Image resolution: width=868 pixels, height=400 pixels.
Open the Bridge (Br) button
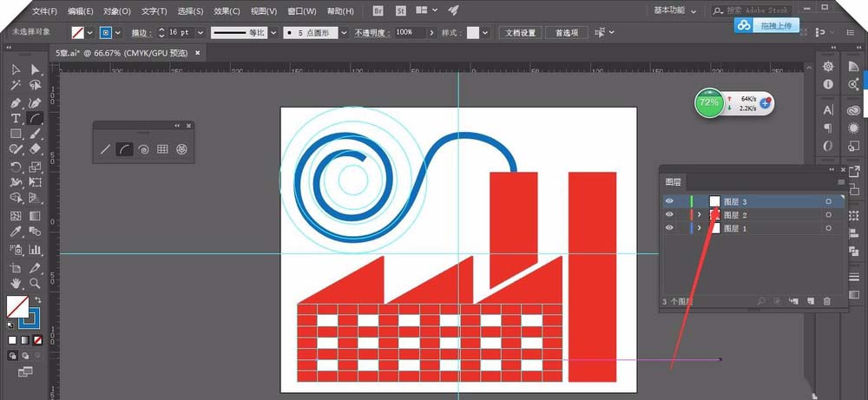(x=378, y=10)
